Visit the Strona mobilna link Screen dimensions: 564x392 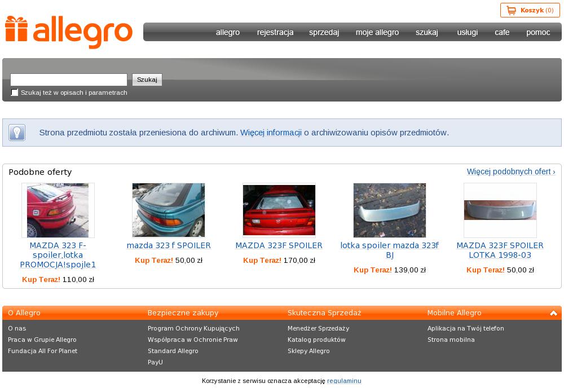pyautogui.click(x=451, y=340)
